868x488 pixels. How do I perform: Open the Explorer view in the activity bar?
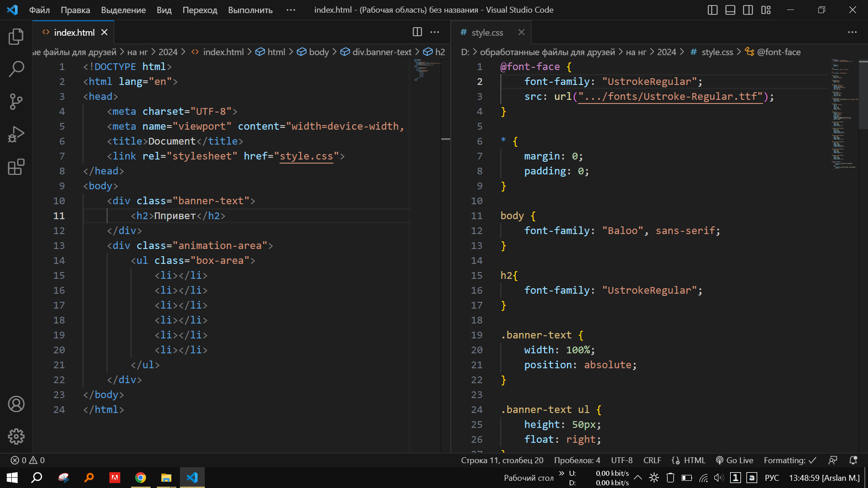click(16, 37)
